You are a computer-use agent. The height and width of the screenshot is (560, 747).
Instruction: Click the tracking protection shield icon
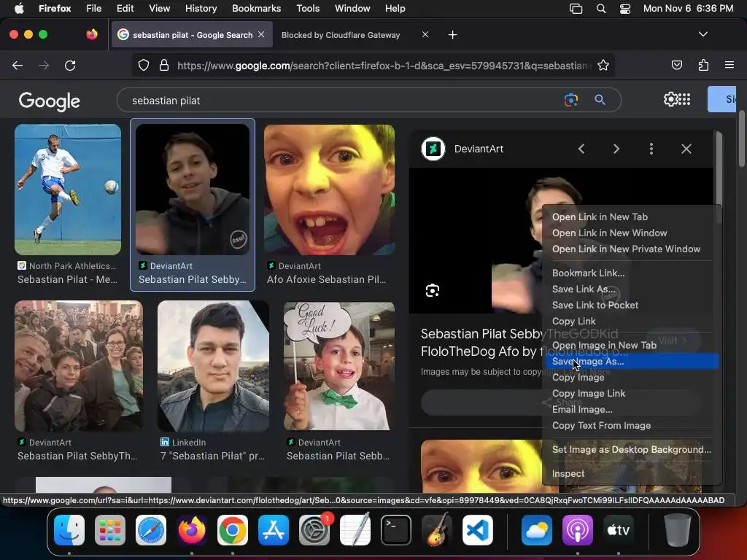tap(144, 65)
